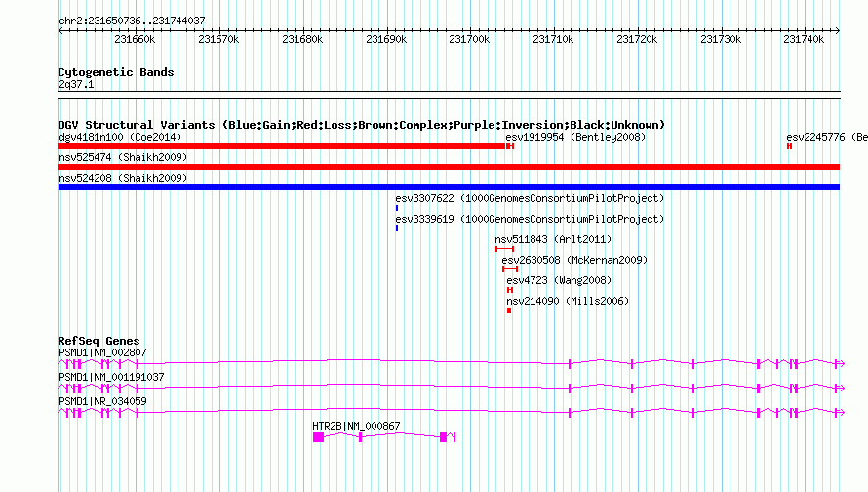Click the red block under nsv214090
Screen dimensions: 868x492
[509, 310]
